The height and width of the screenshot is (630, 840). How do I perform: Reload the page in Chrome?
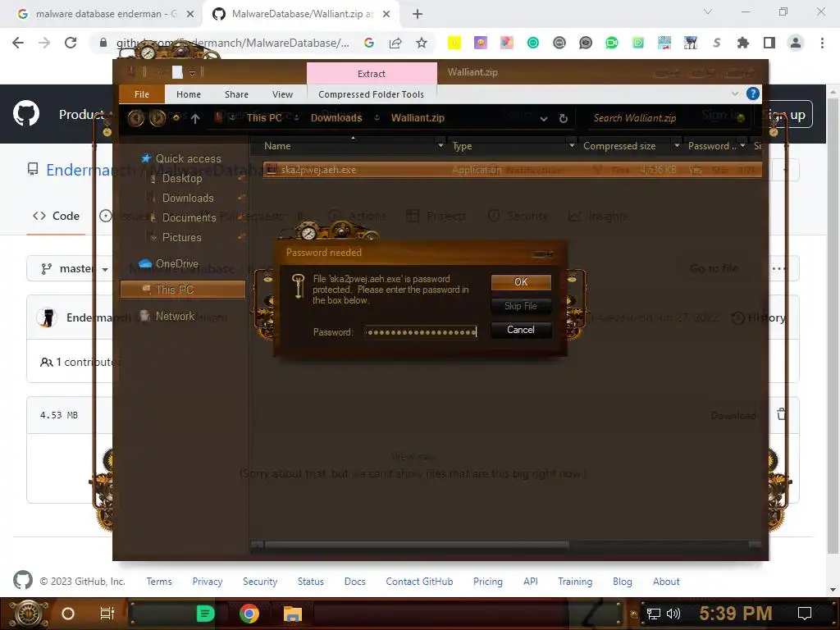[x=71, y=43]
